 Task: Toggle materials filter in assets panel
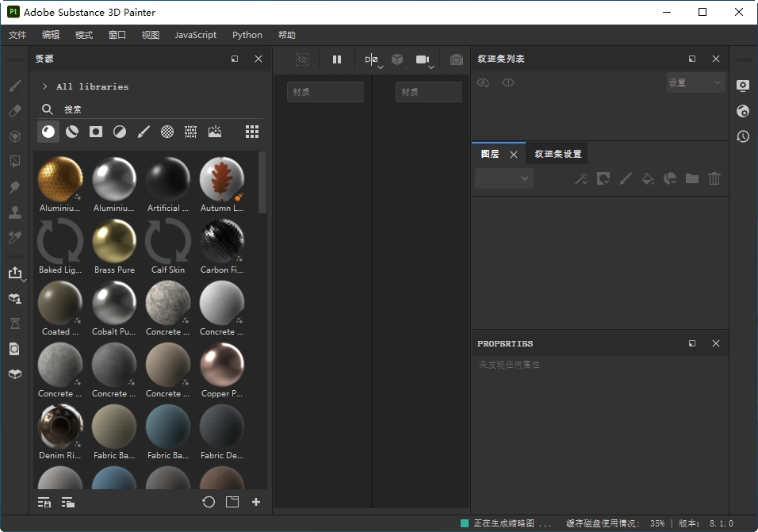[x=48, y=132]
